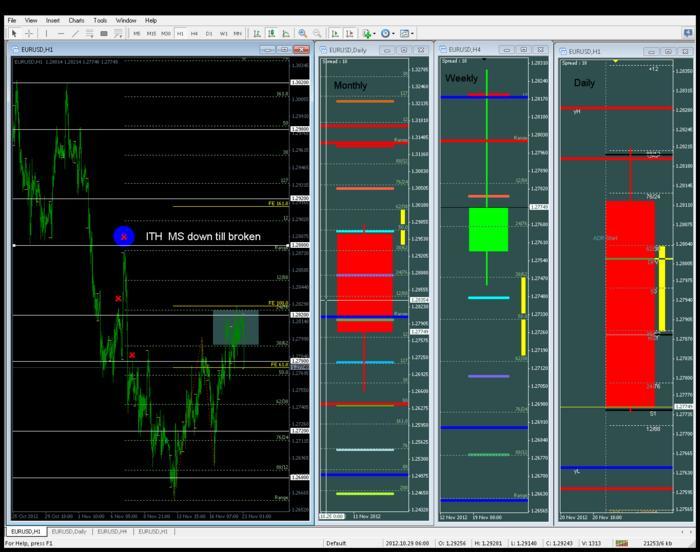Click the EURUSD,H1 window chart icon
The image size is (700, 552).
pyautogui.click(x=16, y=50)
